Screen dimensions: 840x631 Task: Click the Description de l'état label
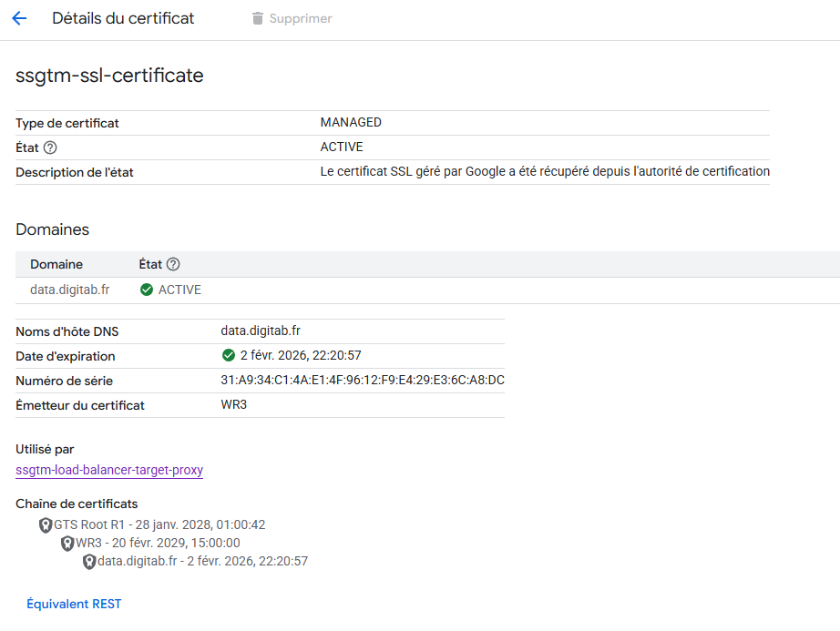(75, 172)
